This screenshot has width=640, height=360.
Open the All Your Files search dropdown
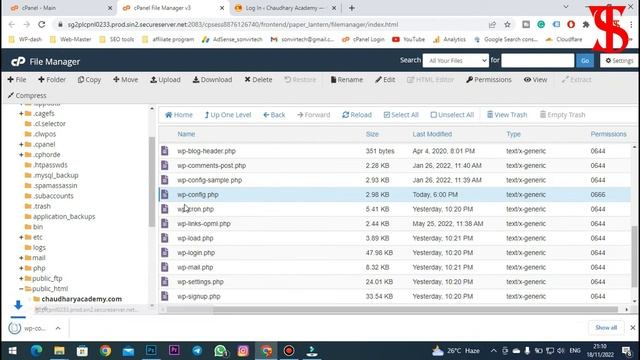pos(456,60)
